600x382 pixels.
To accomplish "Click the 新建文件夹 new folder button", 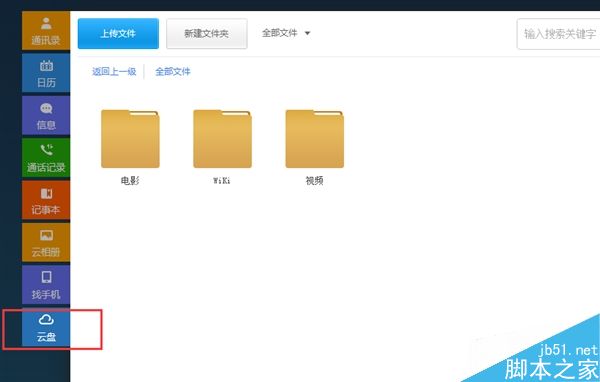I will 207,34.
